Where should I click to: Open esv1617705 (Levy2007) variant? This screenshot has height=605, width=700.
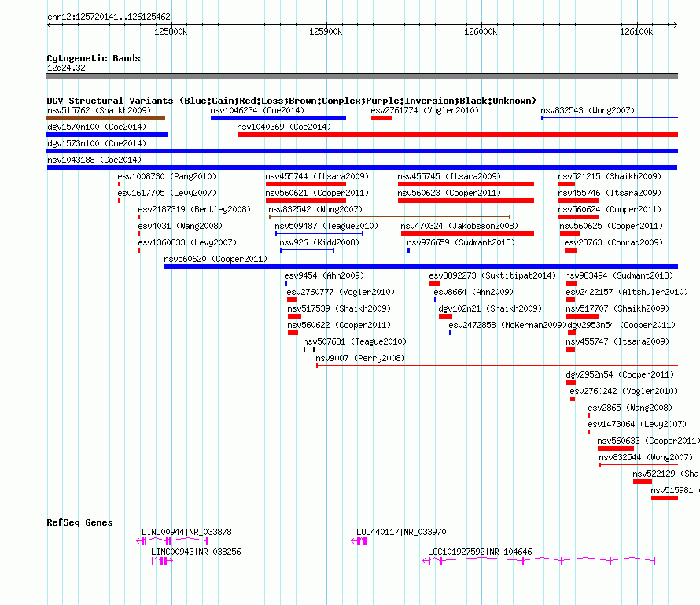point(167,193)
